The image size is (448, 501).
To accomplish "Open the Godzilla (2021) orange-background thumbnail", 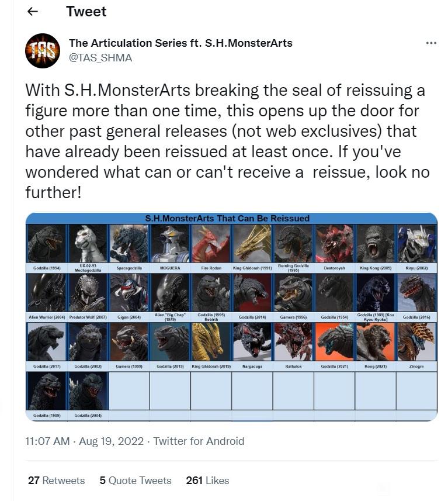I will point(334,342).
